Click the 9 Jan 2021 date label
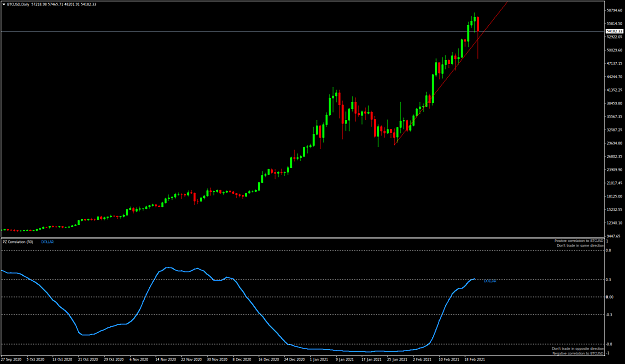 [x=345, y=360]
